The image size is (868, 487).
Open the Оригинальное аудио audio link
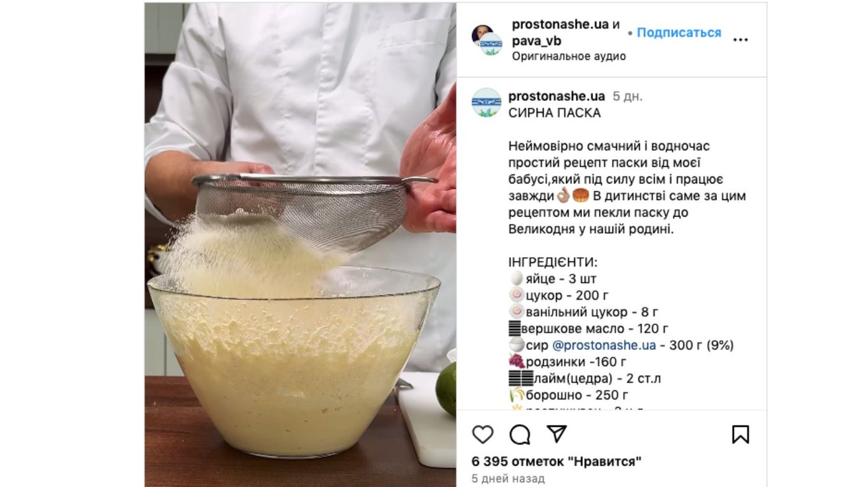point(569,57)
